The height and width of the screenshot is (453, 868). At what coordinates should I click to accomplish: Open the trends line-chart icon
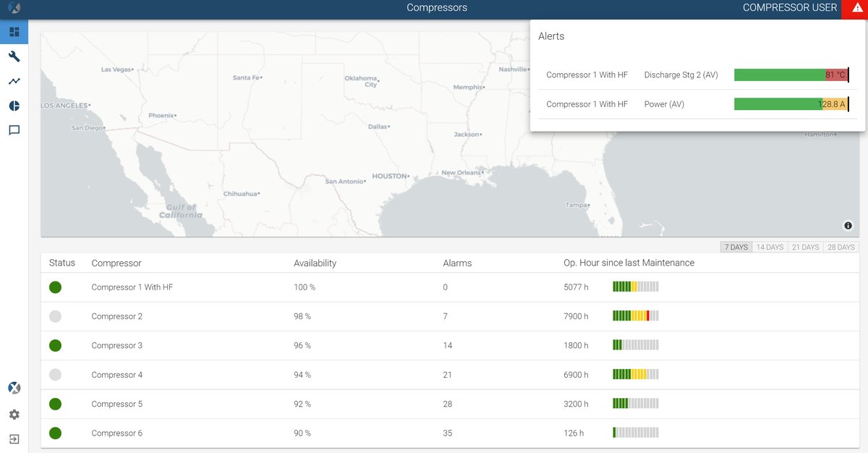point(13,80)
